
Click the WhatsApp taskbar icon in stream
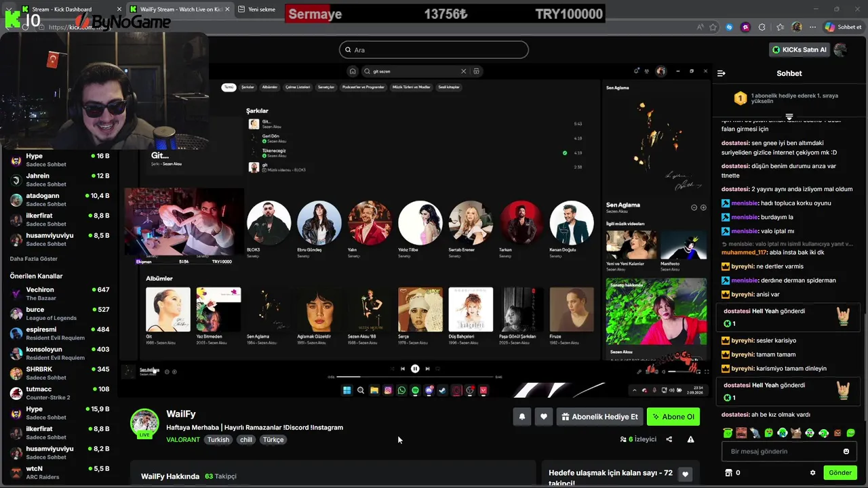pyautogui.click(x=401, y=390)
